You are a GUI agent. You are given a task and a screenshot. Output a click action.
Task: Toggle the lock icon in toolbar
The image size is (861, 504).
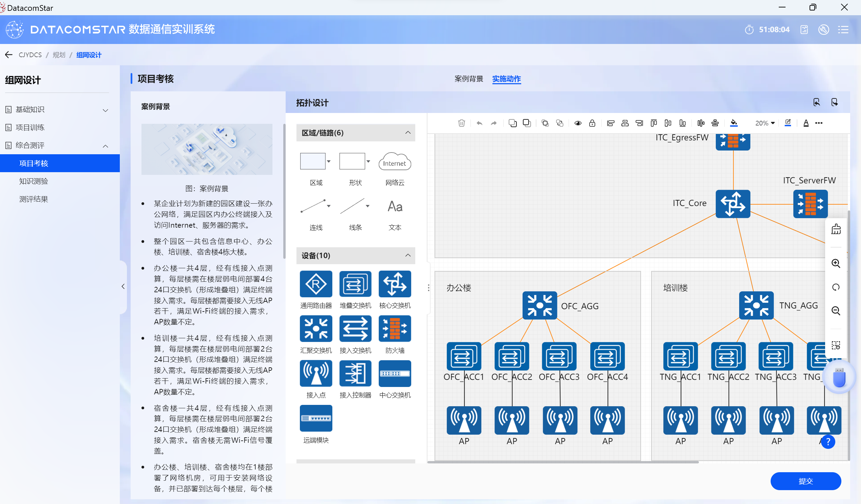[592, 123]
